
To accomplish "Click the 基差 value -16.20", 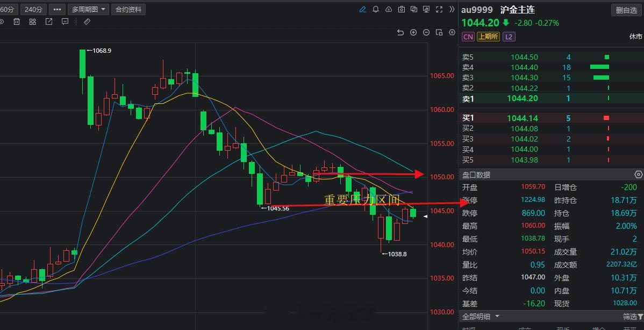I will [534, 303].
